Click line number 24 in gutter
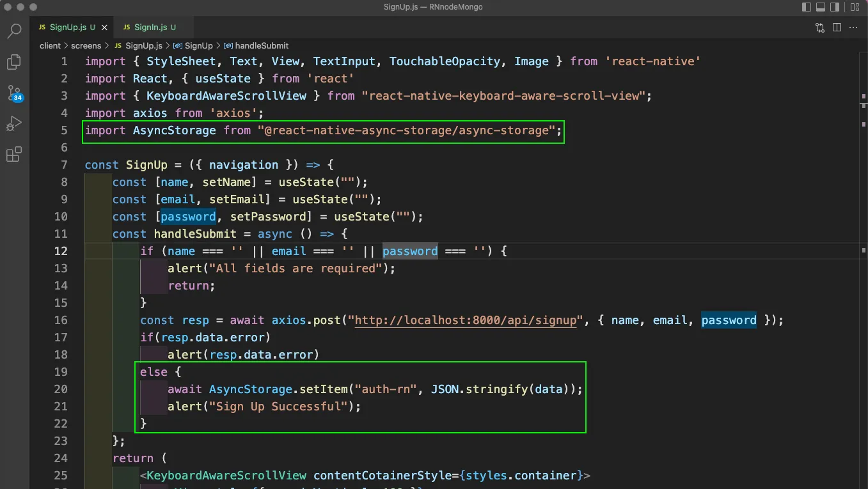The width and height of the screenshot is (868, 489). click(61, 458)
